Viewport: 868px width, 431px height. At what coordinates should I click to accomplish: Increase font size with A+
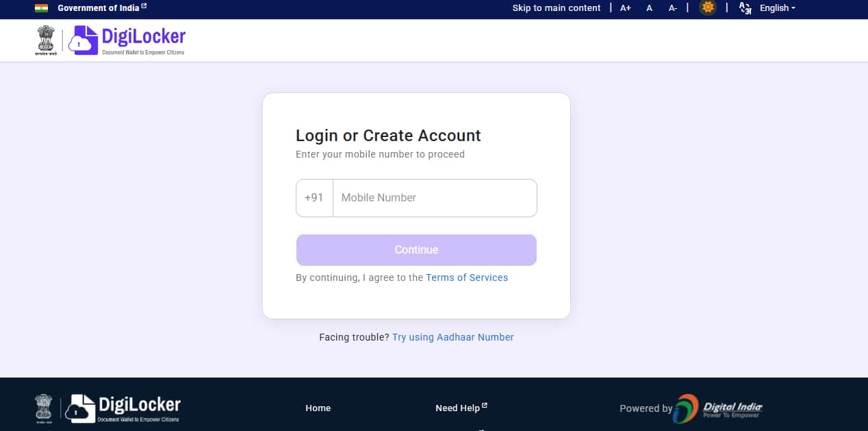[x=626, y=8]
